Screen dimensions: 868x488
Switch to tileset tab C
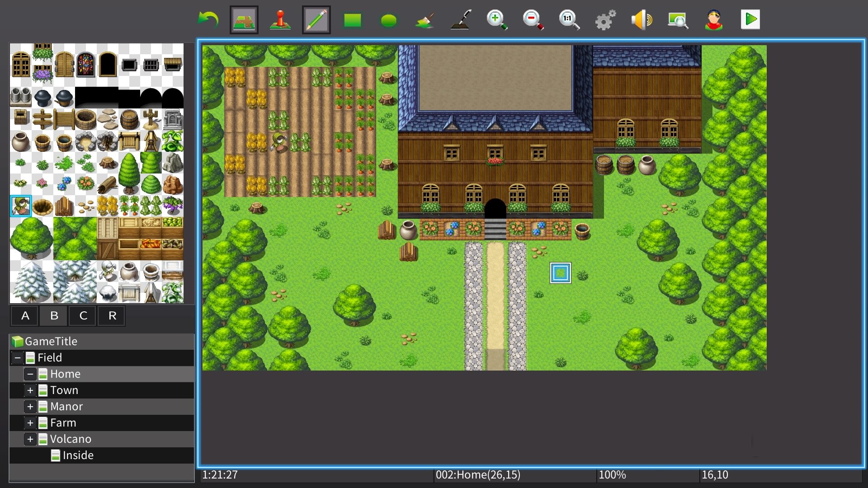point(82,315)
